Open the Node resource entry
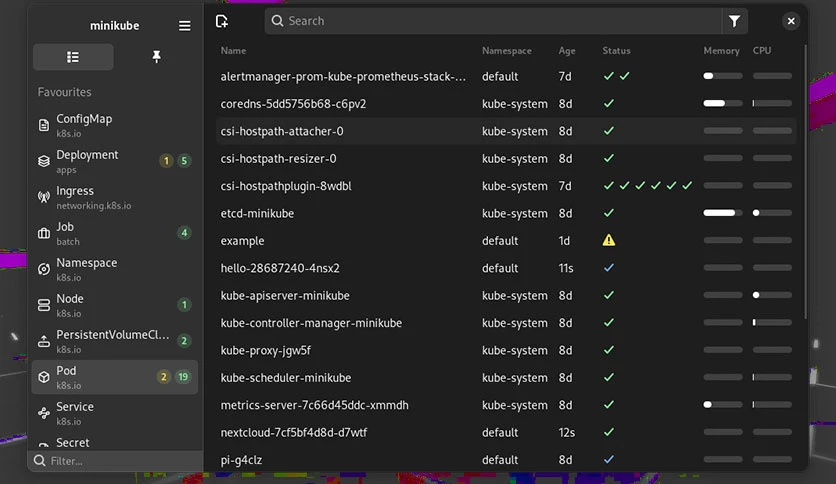 pyautogui.click(x=115, y=305)
